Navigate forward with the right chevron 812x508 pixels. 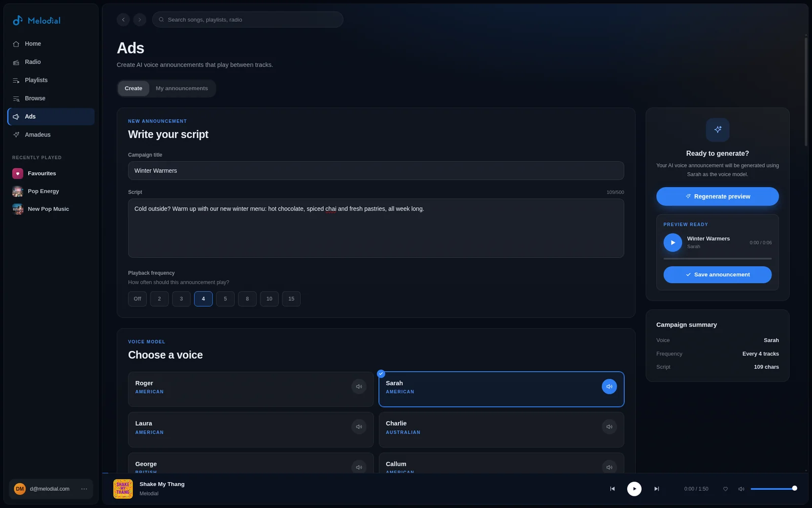point(140,20)
